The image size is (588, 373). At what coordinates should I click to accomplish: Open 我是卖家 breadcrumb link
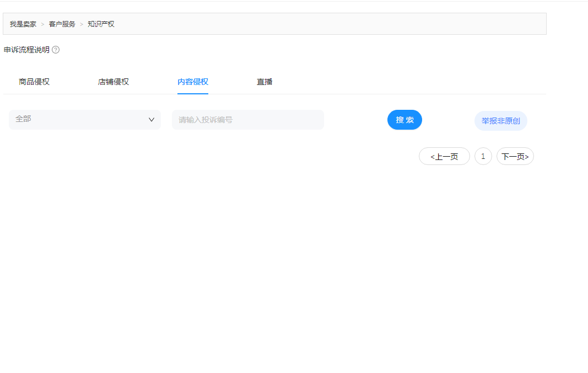click(23, 24)
